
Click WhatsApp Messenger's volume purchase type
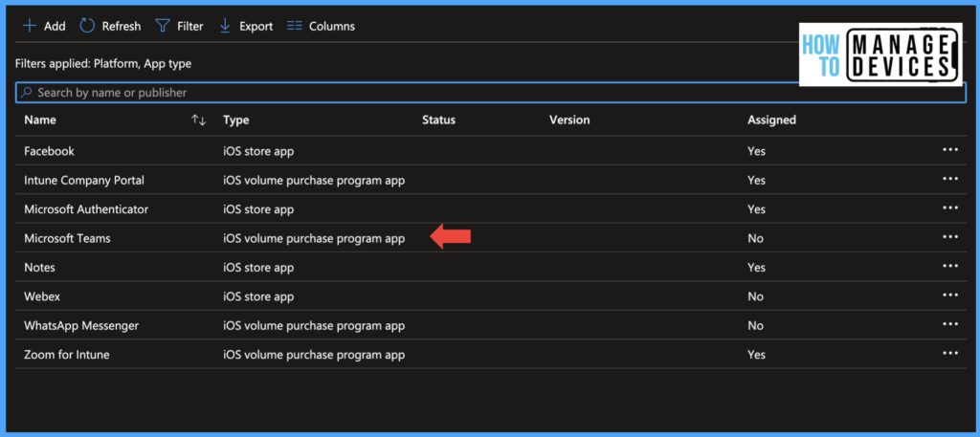(x=314, y=325)
